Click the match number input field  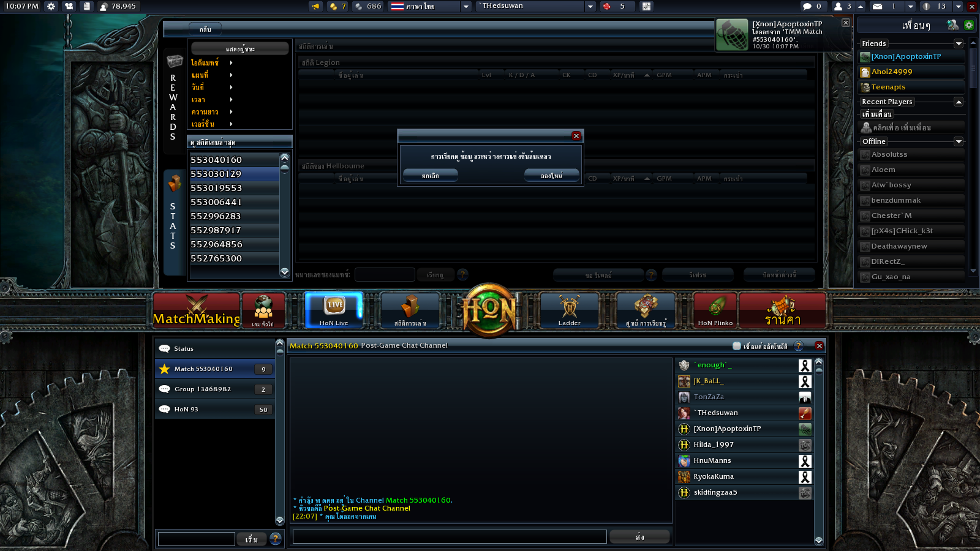[x=385, y=275]
